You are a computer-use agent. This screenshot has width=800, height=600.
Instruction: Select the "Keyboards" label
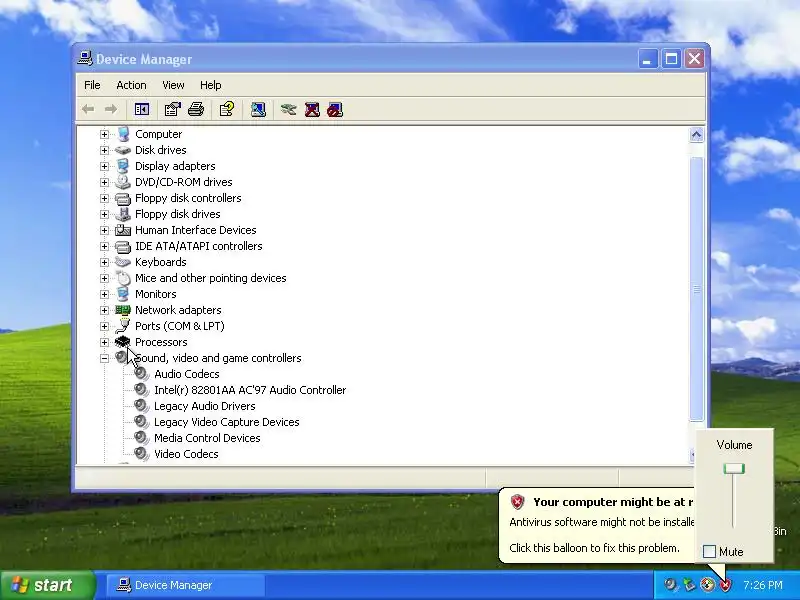tap(161, 262)
